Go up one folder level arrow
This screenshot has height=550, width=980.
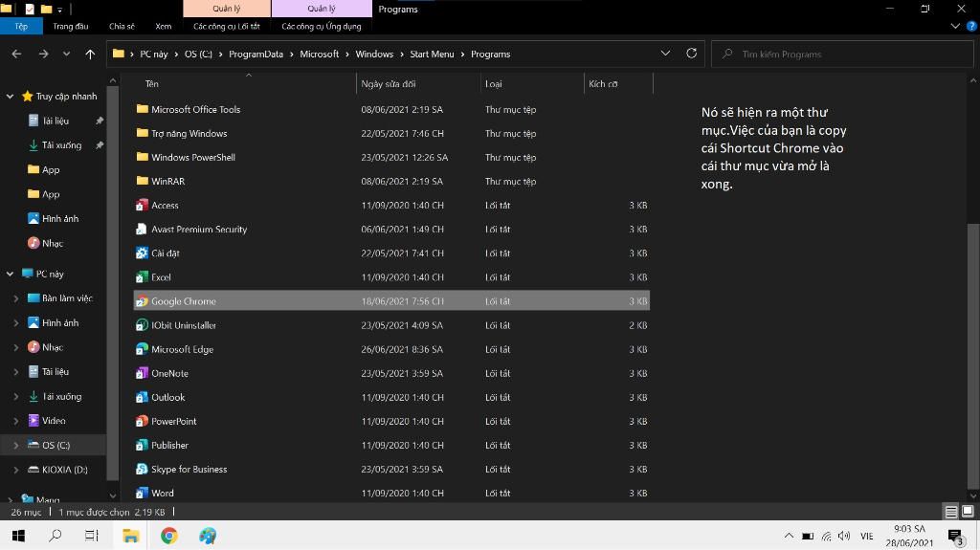pyautogui.click(x=90, y=55)
